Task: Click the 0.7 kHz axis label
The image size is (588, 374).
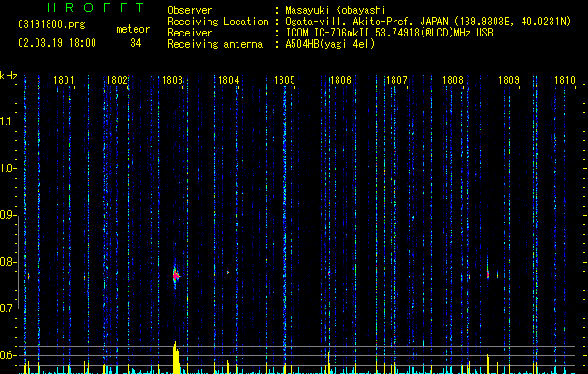Action: coord(7,309)
